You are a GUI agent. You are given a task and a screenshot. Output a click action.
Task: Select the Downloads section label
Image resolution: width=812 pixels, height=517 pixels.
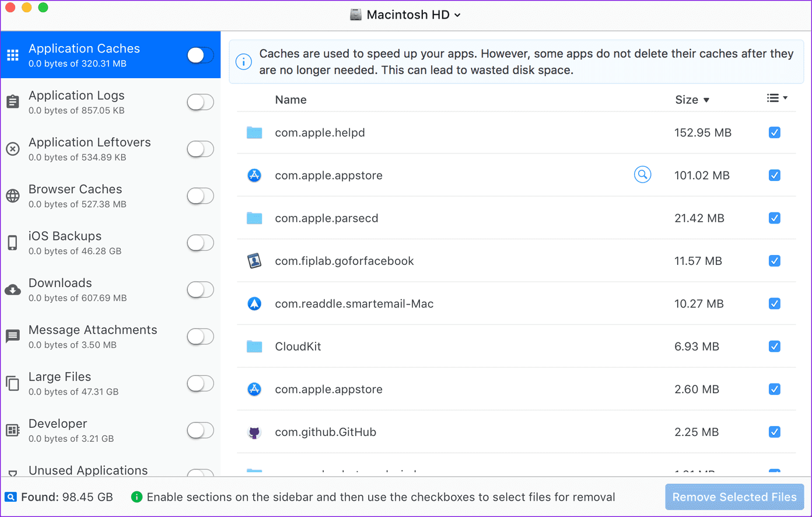[x=60, y=283]
